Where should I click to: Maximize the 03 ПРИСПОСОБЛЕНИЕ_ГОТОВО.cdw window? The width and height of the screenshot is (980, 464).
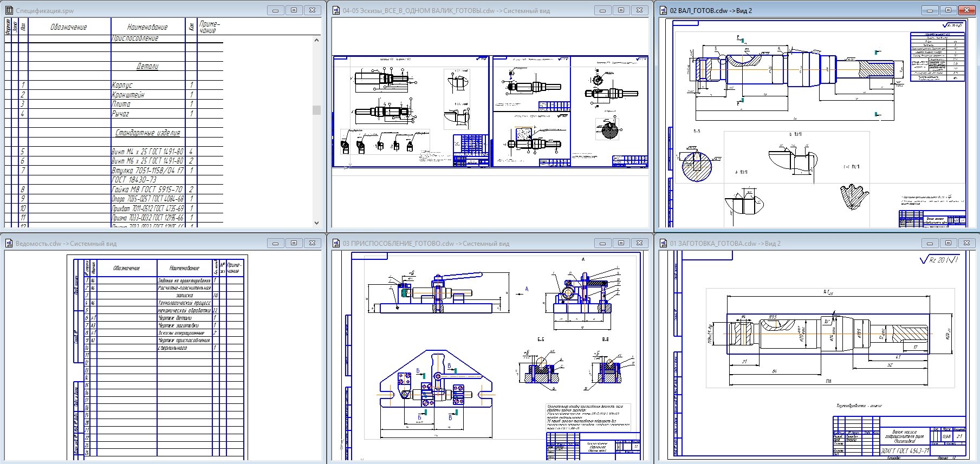pos(621,243)
